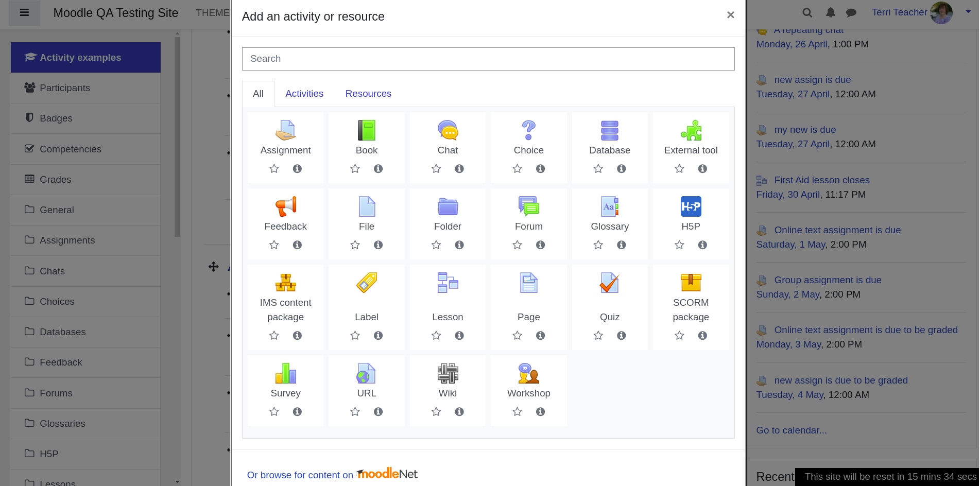The width and height of the screenshot is (980, 486).
Task: Open Tuesday, 4 May calendar date
Action: pyautogui.click(x=789, y=395)
